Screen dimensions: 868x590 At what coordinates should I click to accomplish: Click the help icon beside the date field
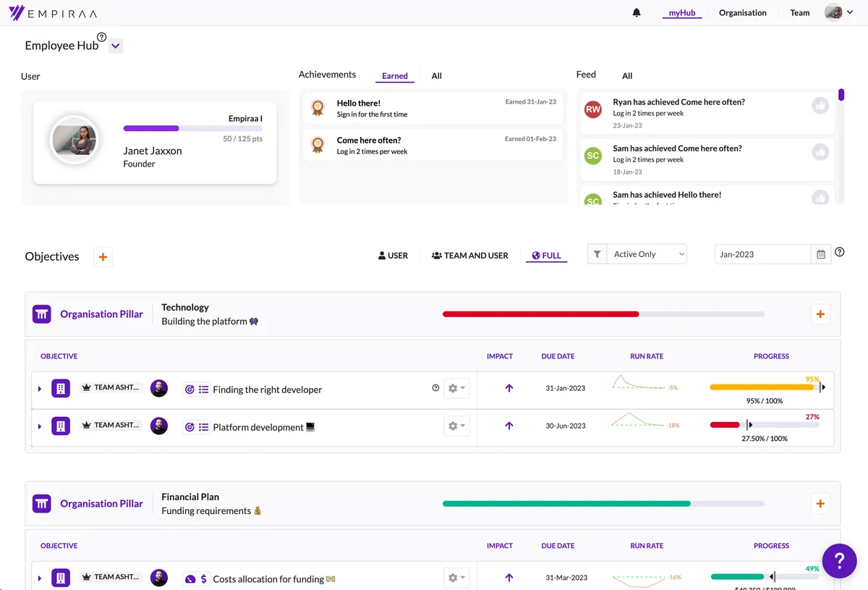tap(840, 252)
